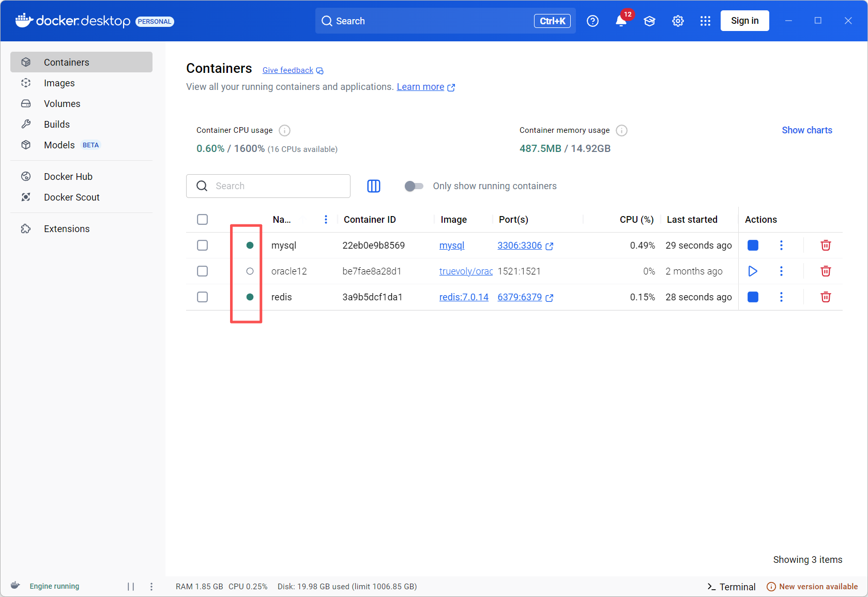This screenshot has height=597, width=868.
Task: Go to Containers in sidebar
Action: click(81, 62)
